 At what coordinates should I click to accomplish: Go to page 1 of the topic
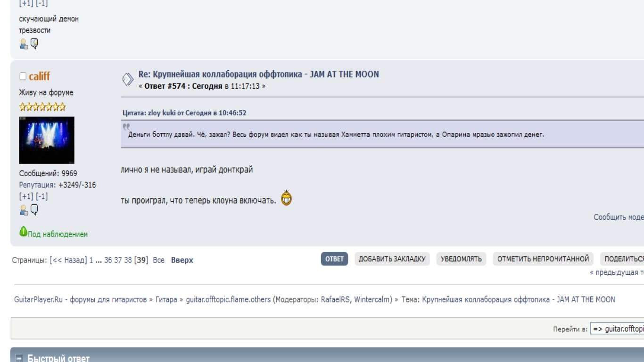point(91,260)
